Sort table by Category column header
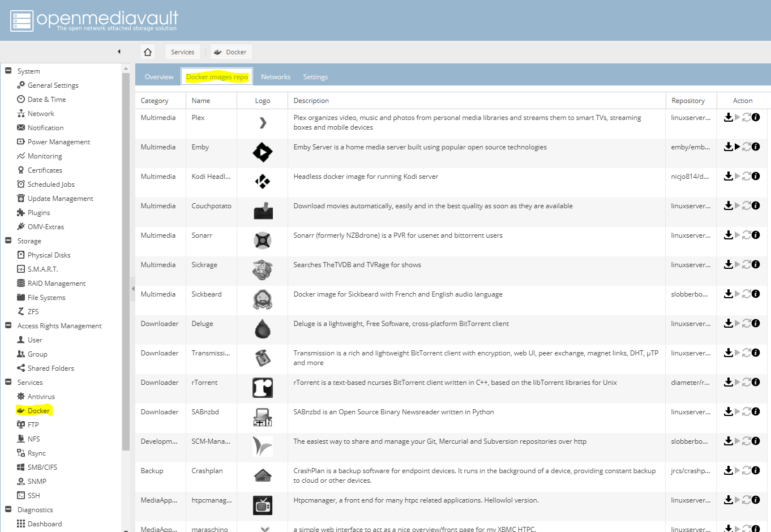Viewport: 771px width, 532px height. coord(160,101)
